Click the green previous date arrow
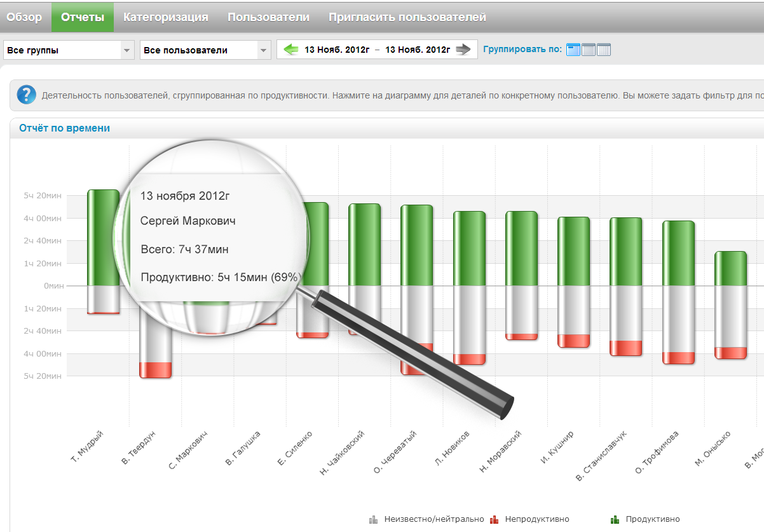The height and width of the screenshot is (532, 764). point(291,50)
